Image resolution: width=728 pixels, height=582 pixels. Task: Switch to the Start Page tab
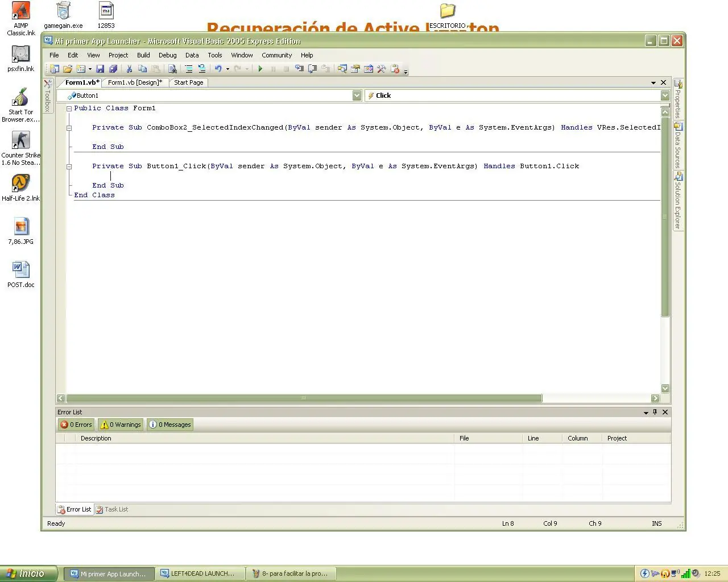(188, 82)
